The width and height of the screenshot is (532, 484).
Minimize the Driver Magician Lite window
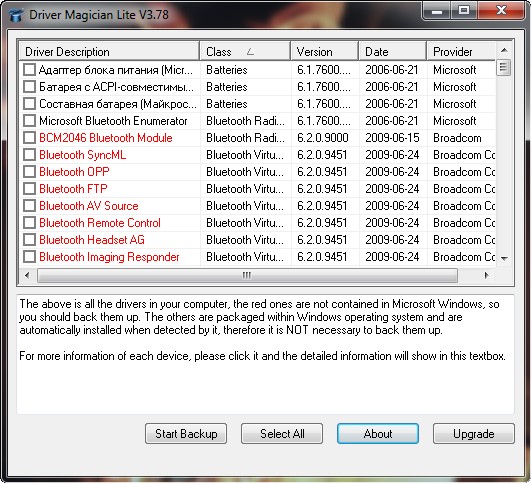point(437,10)
